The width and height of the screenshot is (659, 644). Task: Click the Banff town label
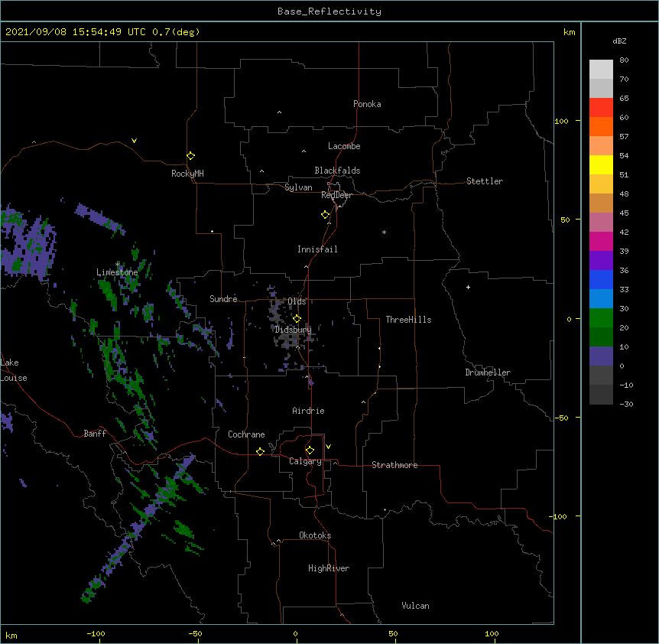(x=95, y=434)
